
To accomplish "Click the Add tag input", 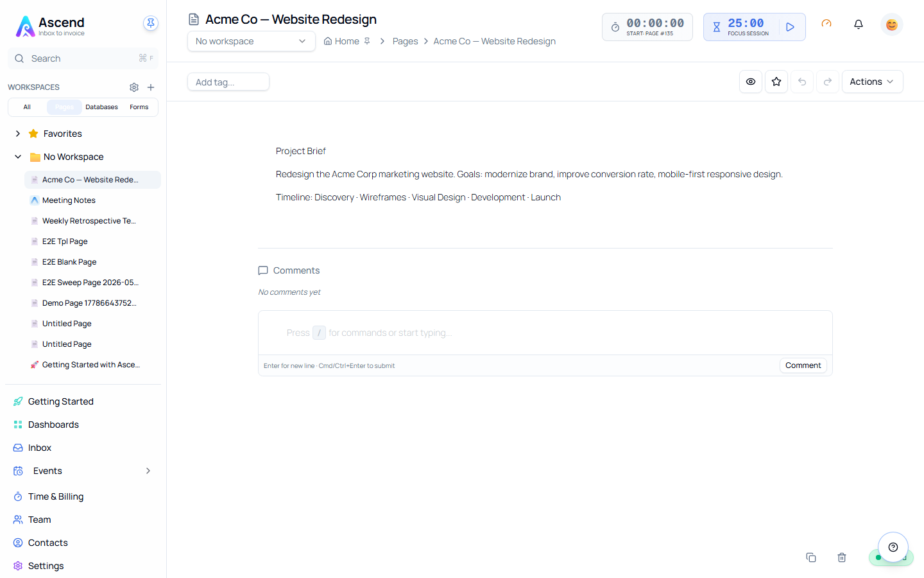I will click(x=228, y=82).
